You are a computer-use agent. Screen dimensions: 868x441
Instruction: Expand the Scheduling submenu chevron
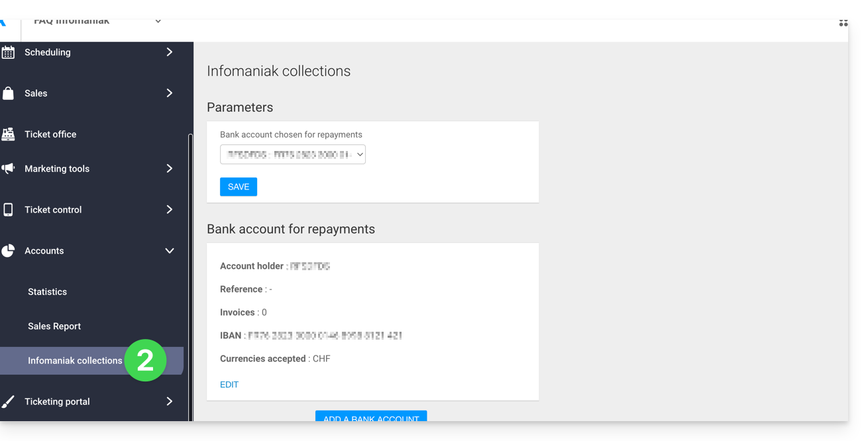click(x=169, y=52)
